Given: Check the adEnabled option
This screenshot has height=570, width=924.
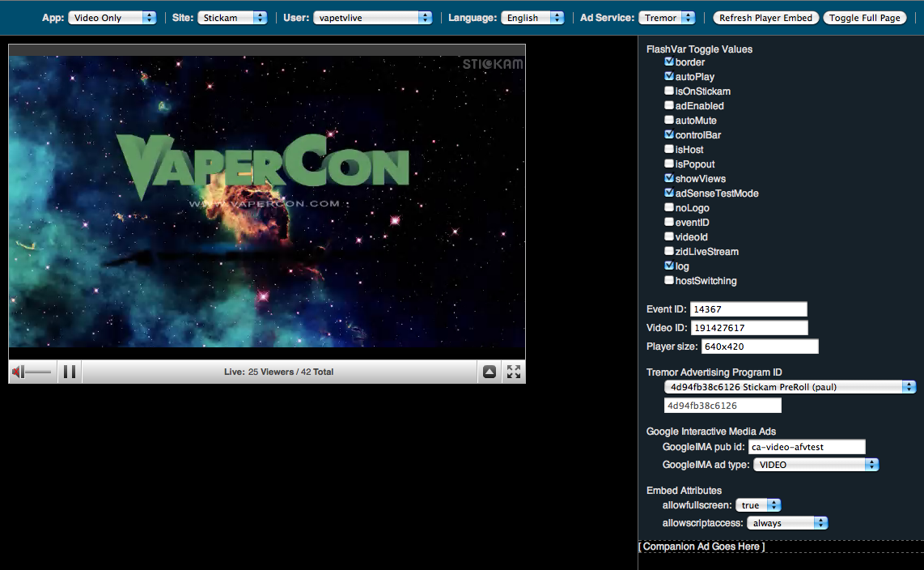Looking at the screenshot, I should click(669, 105).
